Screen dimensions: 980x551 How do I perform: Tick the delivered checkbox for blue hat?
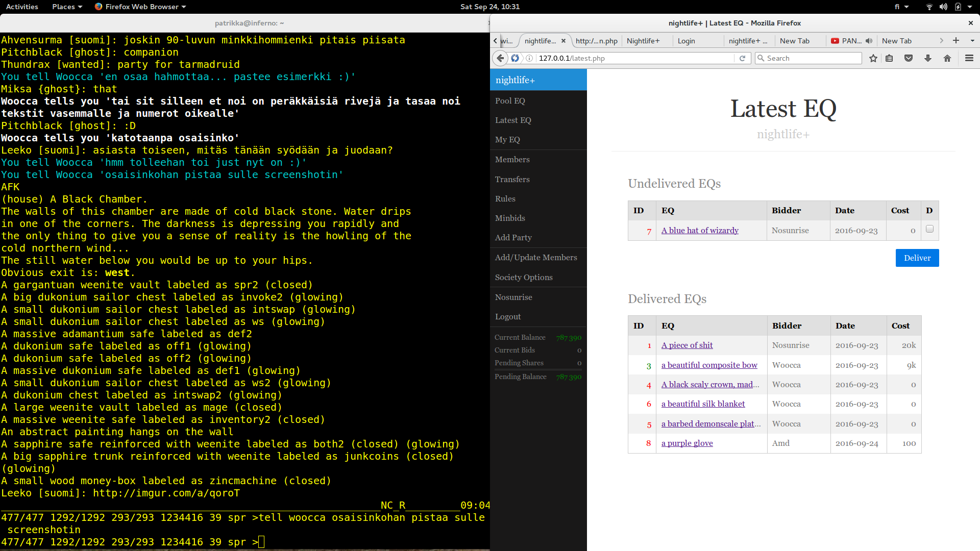tap(929, 229)
